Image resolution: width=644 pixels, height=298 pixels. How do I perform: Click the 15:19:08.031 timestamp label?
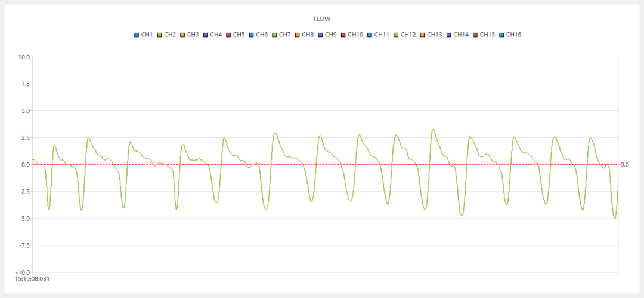32,278
